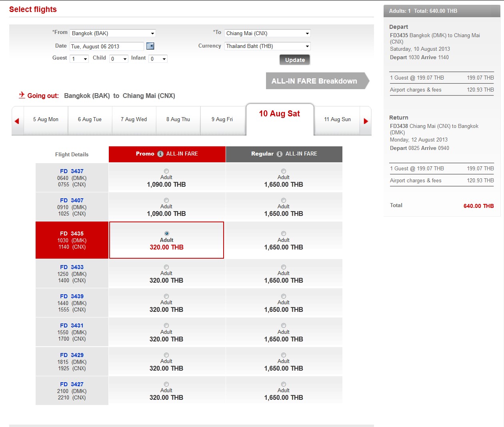Click the Select flights heading

pyautogui.click(x=33, y=9)
